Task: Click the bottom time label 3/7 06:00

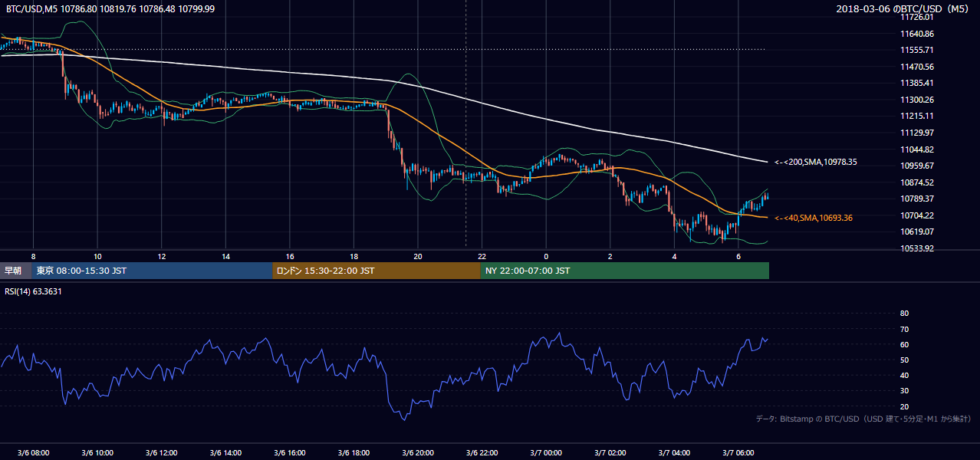Action: pyautogui.click(x=738, y=453)
